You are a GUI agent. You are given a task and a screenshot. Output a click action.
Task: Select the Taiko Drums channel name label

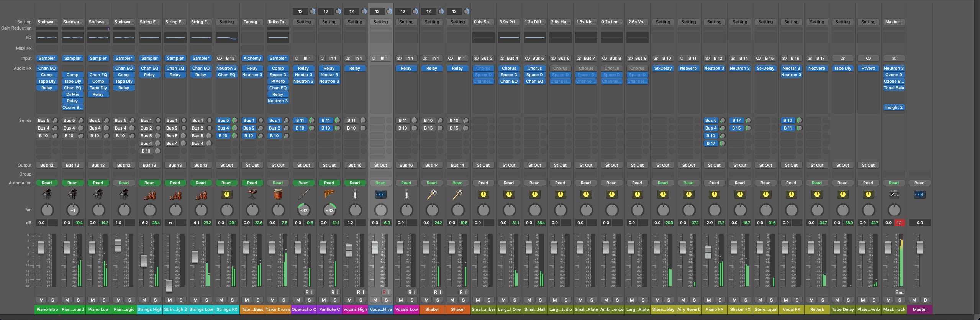pos(278,309)
